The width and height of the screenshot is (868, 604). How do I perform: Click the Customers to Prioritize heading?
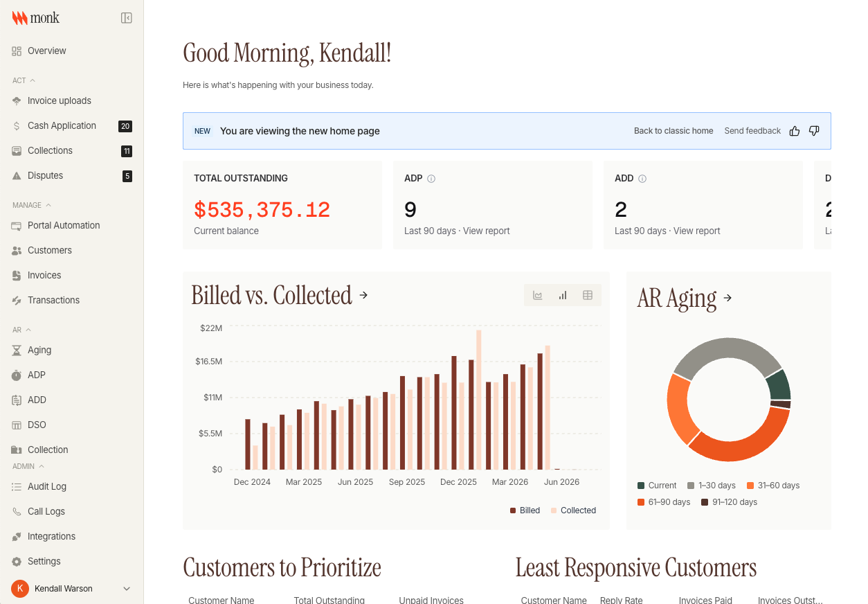(282, 568)
